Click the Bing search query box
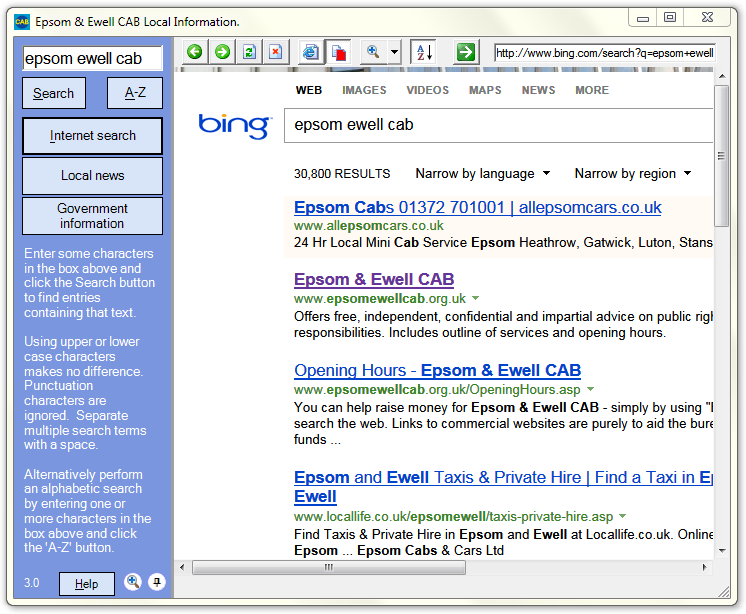 tap(499, 125)
